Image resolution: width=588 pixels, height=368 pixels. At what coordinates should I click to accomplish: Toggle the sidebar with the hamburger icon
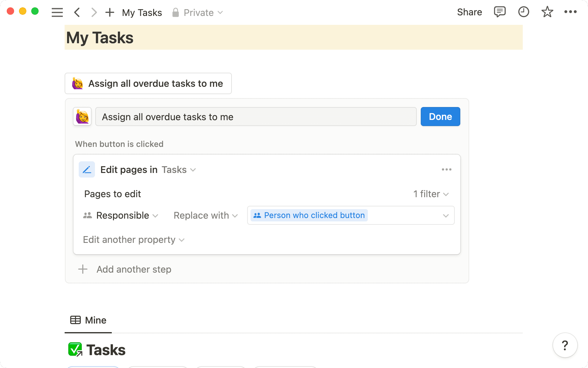pyautogui.click(x=57, y=12)
